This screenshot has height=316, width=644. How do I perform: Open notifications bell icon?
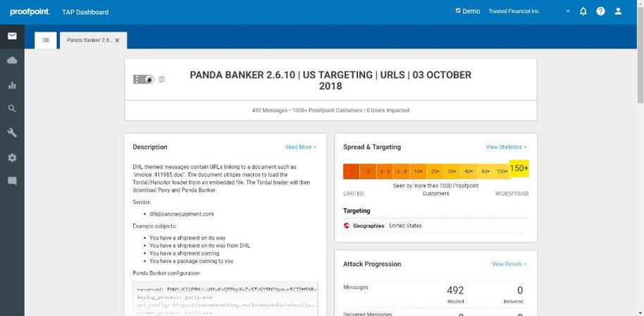click(583, 11)
